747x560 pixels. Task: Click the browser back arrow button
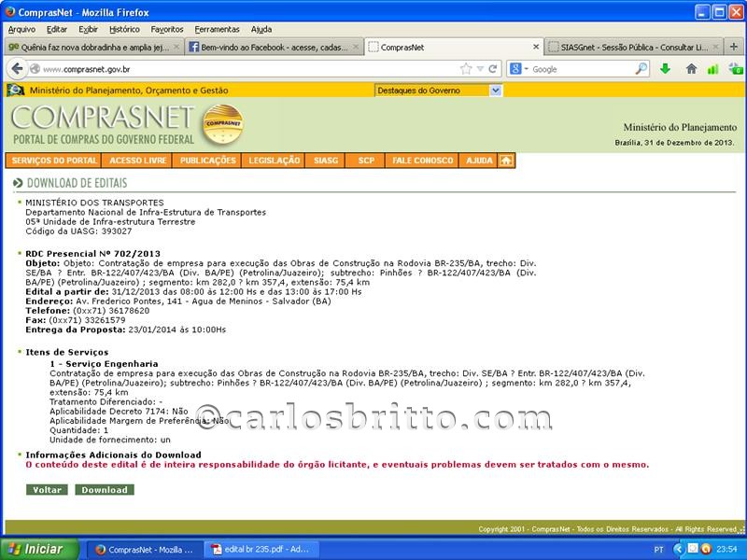(x=17, y=69)
